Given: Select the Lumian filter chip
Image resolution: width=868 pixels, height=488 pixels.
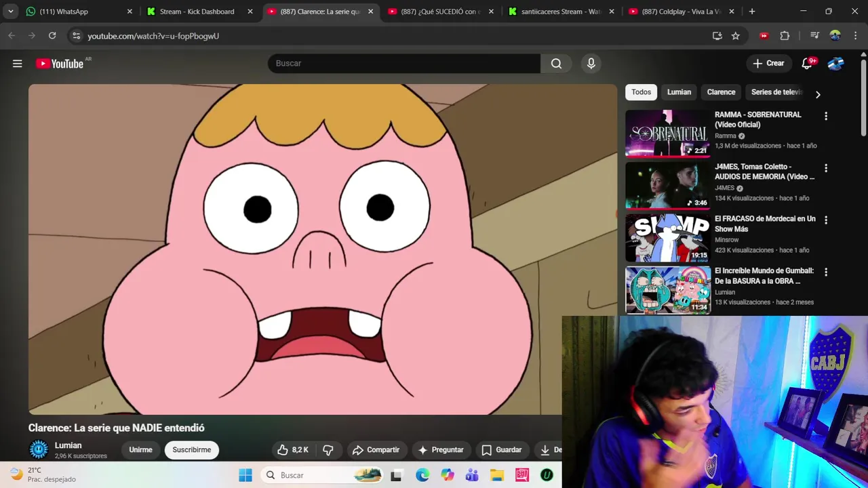Looking at the screenshot, I should pos(679,92).
